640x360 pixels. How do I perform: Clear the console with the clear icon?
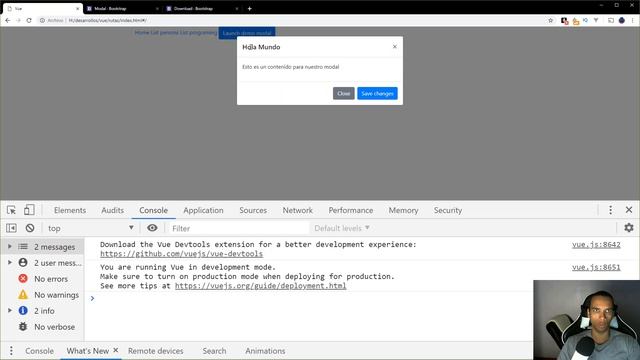30,228
